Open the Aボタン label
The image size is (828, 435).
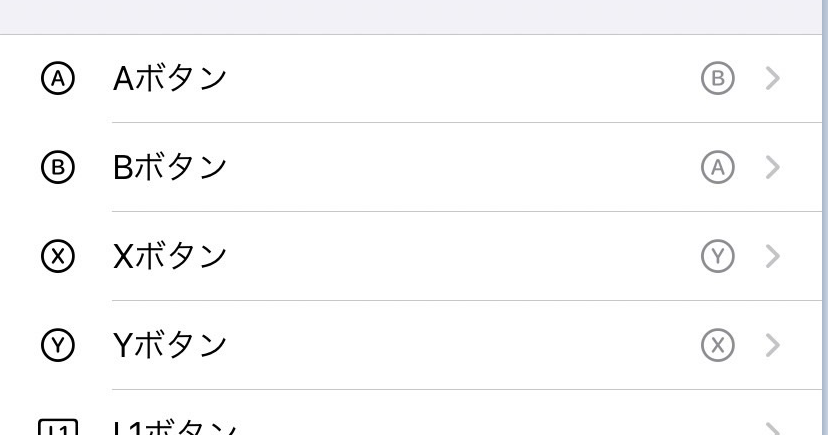(x=170, y=79)
